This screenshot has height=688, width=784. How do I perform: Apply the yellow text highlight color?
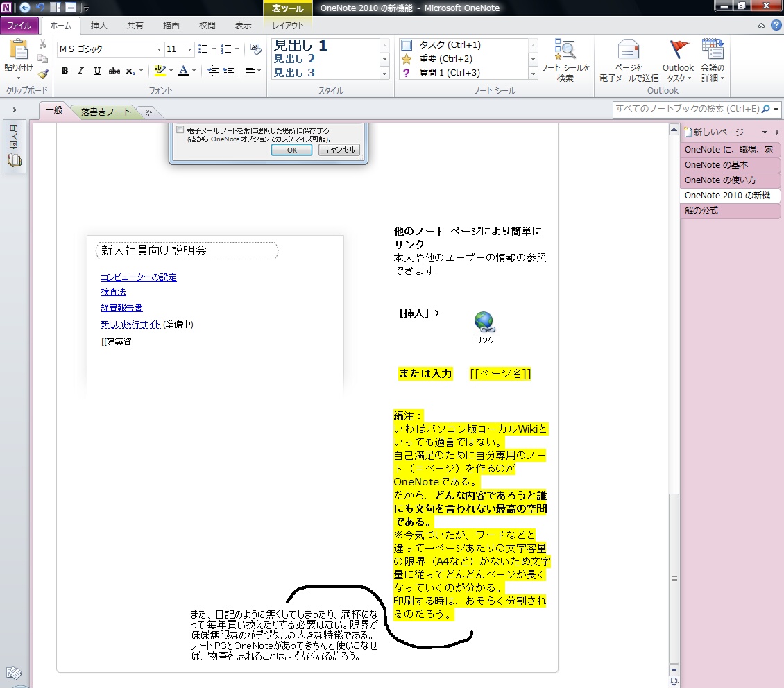160,71
